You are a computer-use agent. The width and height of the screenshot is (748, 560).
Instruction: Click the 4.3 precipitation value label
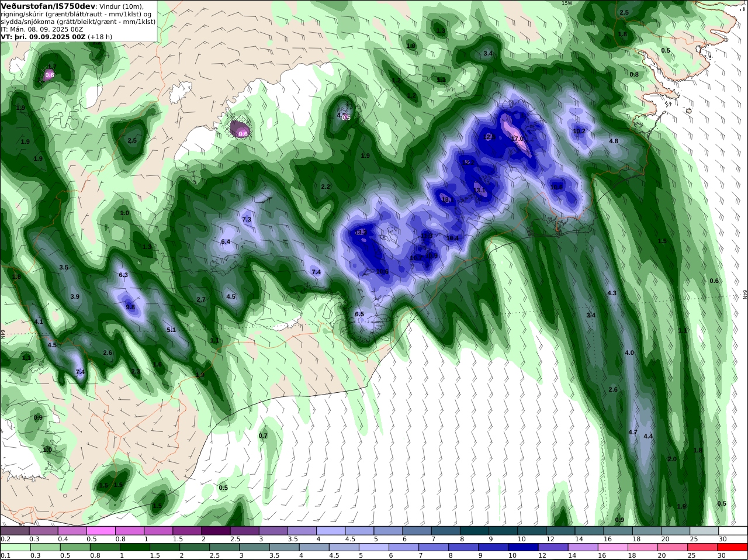612,293
